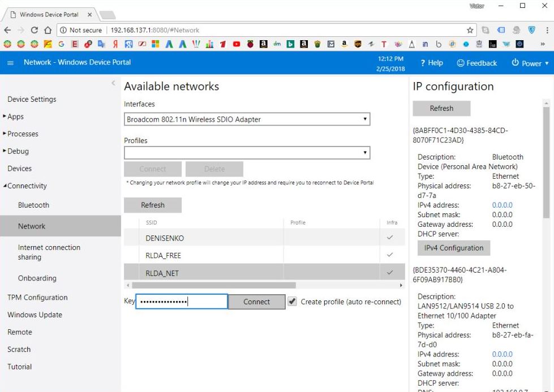Viewport: 554px width, 392px height.
Task: Open the red letter 'E' bookmark
Action: pyautogui.click(x=75, y=44)
